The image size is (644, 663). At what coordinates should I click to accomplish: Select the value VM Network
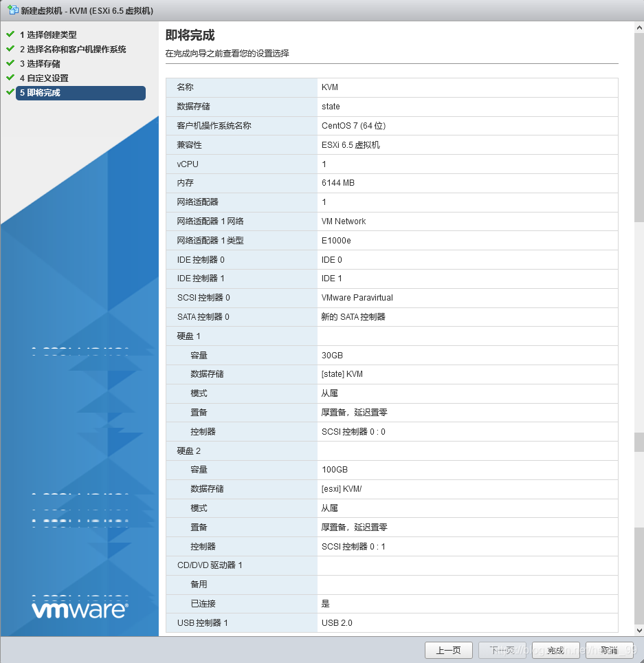(x=344, y=221)
